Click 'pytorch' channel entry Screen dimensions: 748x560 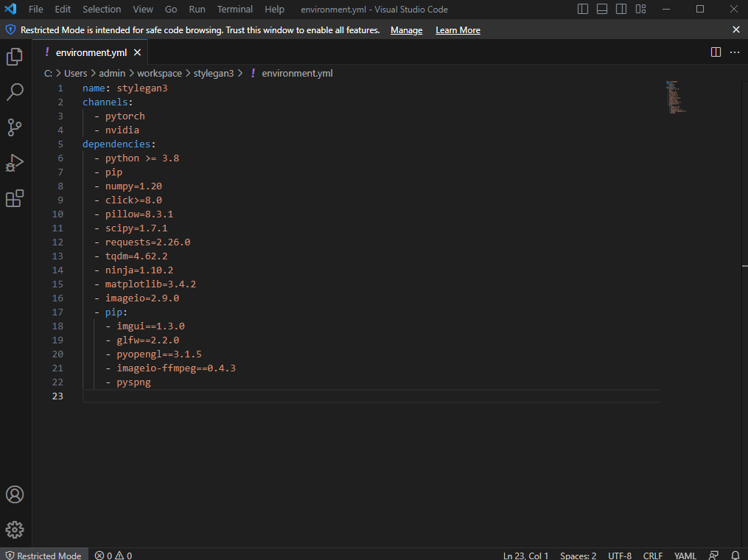tap(125, 116)
